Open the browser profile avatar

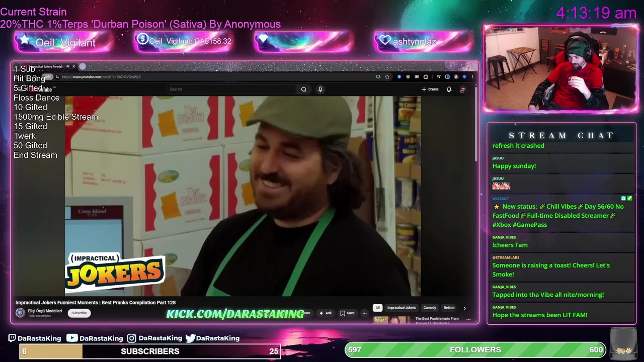coord(456,77)
